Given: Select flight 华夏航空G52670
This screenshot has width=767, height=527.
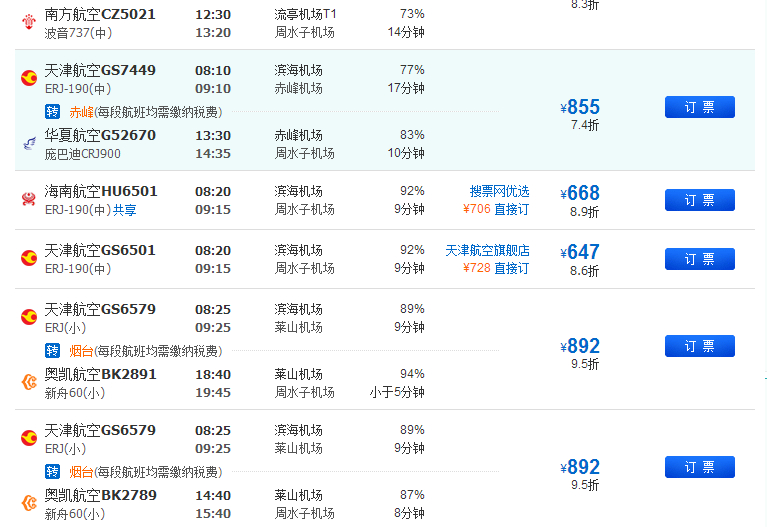Looking at the screenshot, I should click(100, 135).
